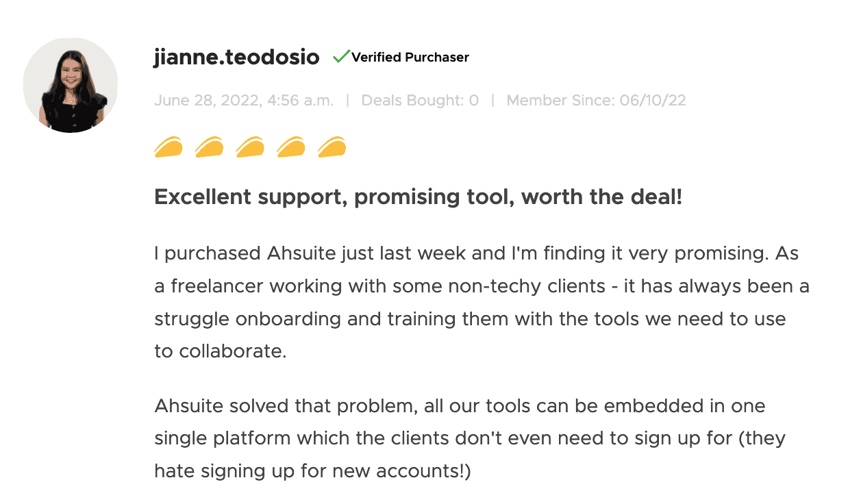Image resolution: width=848 pixels, height=504 pixels.
Task: Click the fifth taco rating icon
Action: 332,147
